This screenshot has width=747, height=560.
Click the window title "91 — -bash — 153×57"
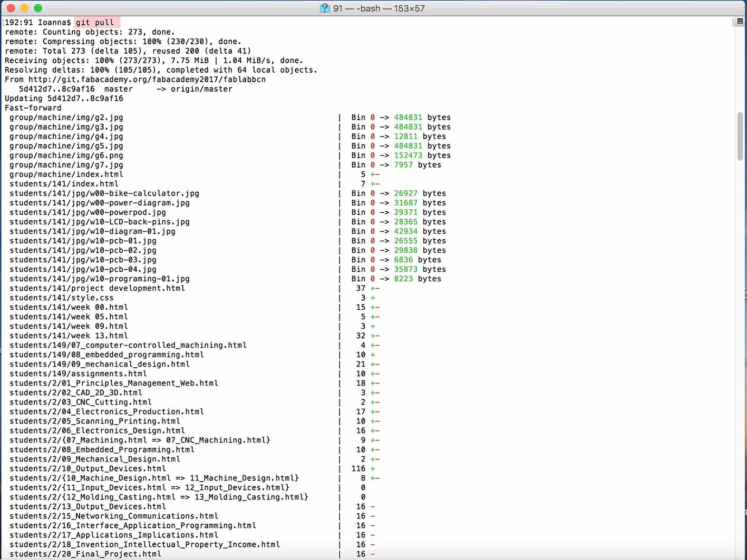click(379, 8)
